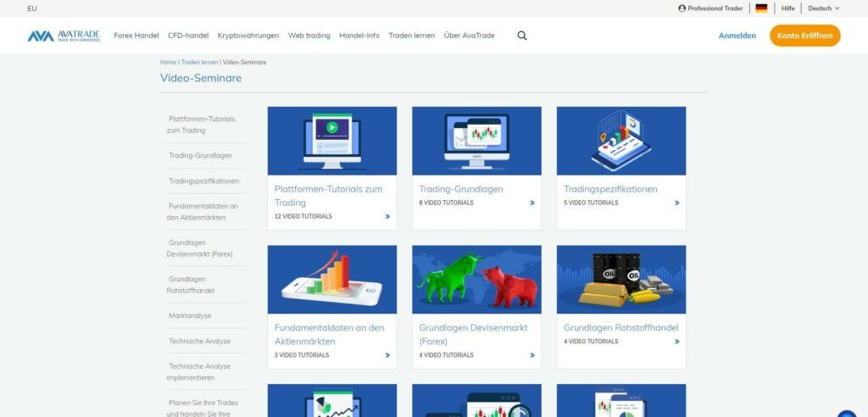The image size is (868, 417).
Task: Open the Traden lernen menu
Action: point(411,36)
